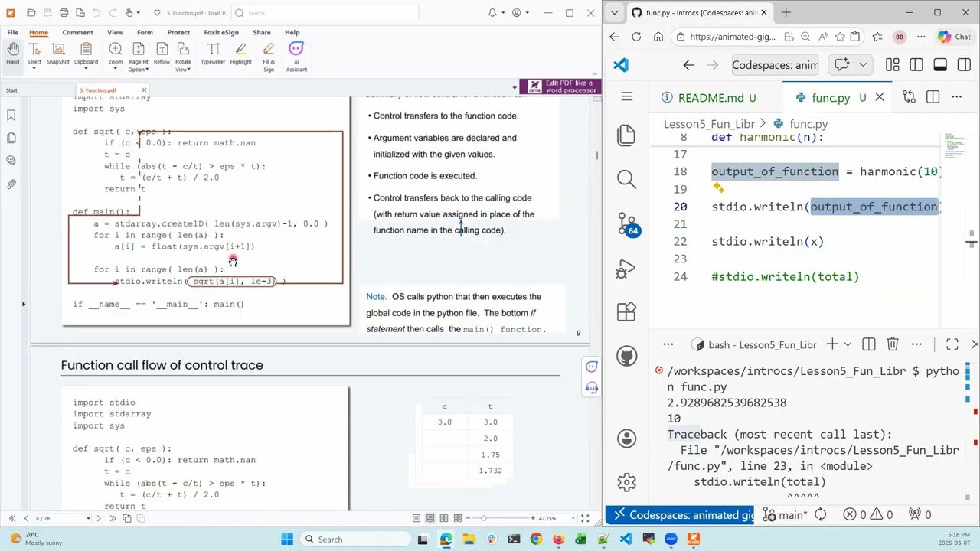Split the VS Code editor right
Image resolution: width=980 pixels, height=551 pixels.
pyautogui.click(x=933, y=97)
